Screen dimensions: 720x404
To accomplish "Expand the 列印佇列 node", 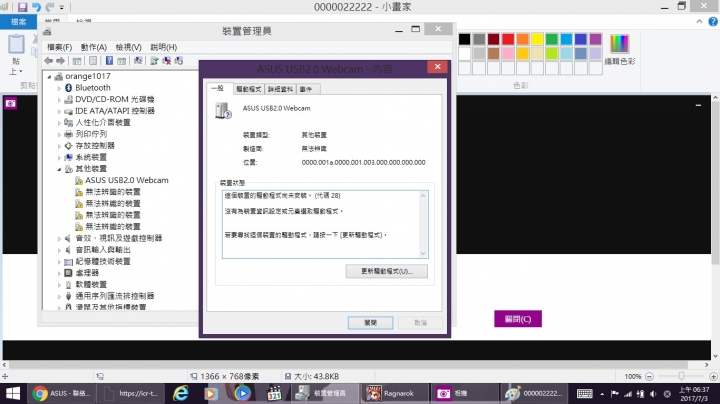I will pyautogui.click(x=59, y=135).
